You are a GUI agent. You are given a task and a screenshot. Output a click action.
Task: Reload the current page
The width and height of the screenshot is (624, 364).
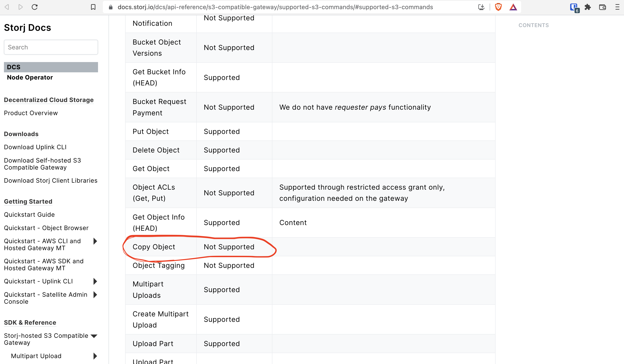(x=35, y=7)
